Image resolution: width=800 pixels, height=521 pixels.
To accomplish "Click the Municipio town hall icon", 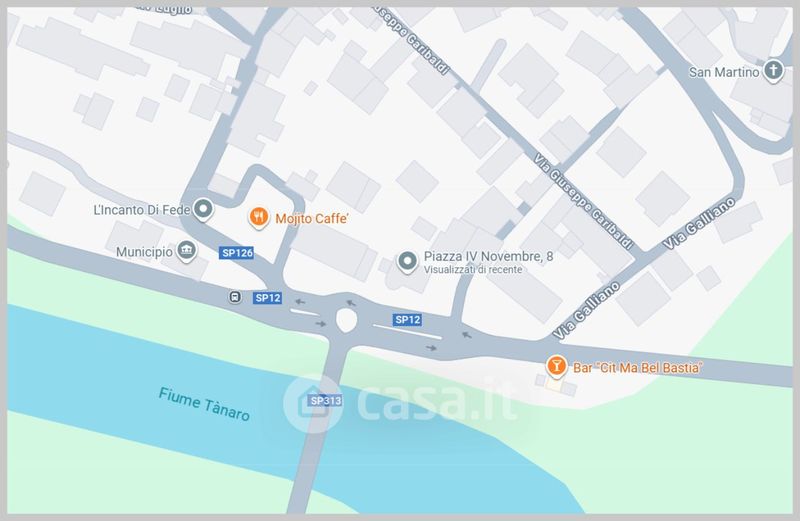I will tap(187, 251).
